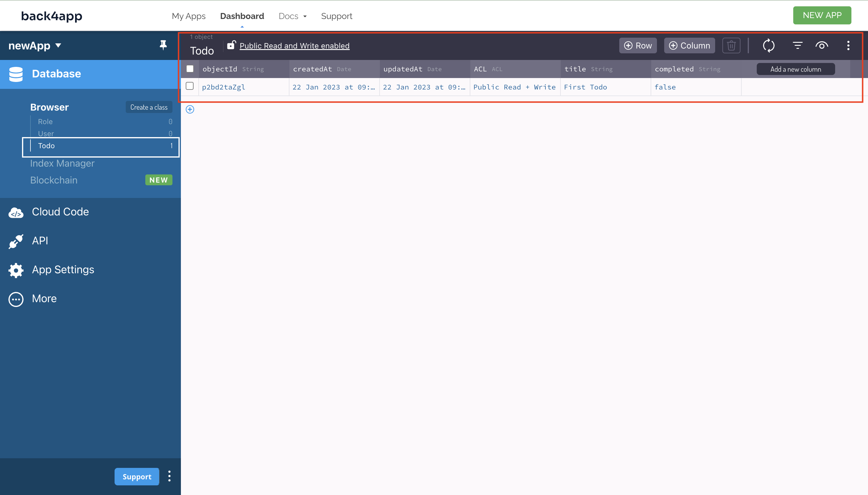The image size is (868, 495).
Task: Refresh the Todo table data
Action: 769,45
